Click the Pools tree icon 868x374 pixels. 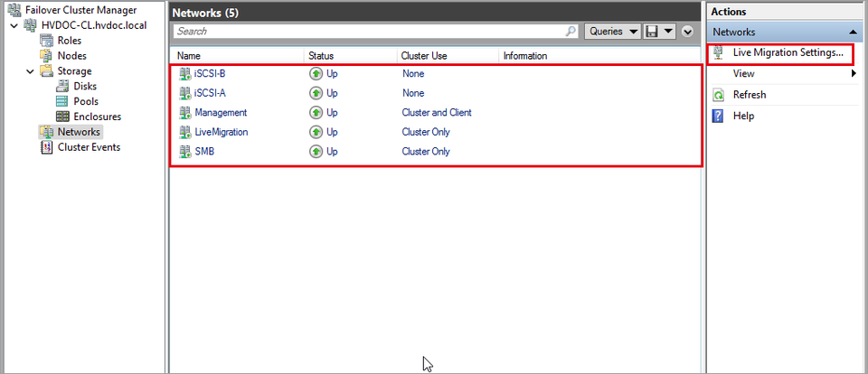tap(63, 101)
